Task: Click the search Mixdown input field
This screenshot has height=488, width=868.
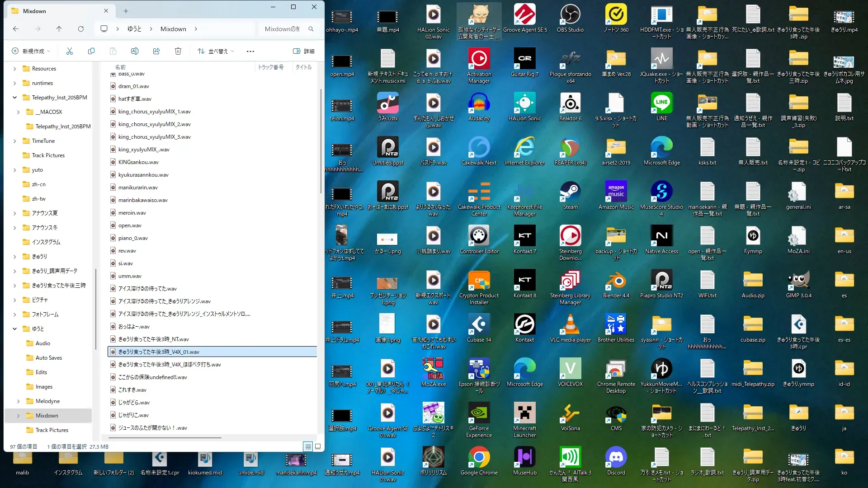Action: tap(283, 29)
